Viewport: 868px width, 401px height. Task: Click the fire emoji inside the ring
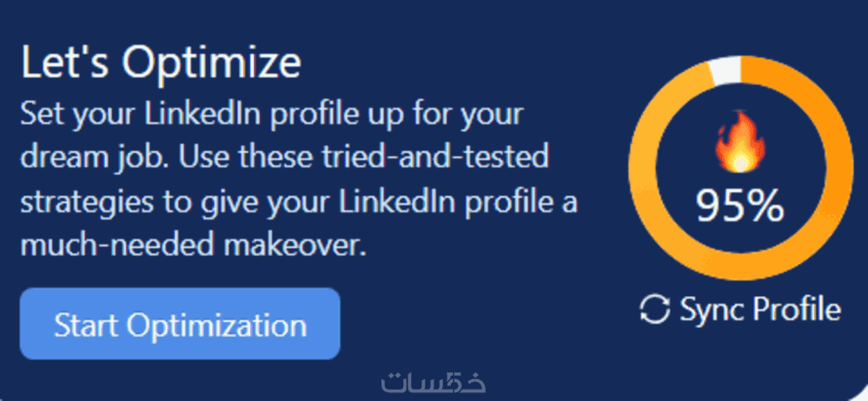[x=739, y=147]
